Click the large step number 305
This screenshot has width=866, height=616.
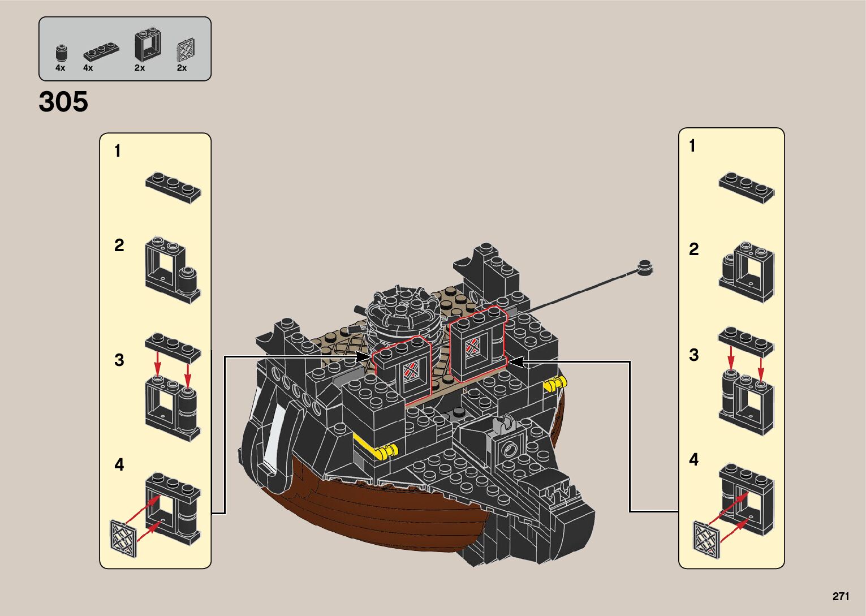click(x=63, y=102)
